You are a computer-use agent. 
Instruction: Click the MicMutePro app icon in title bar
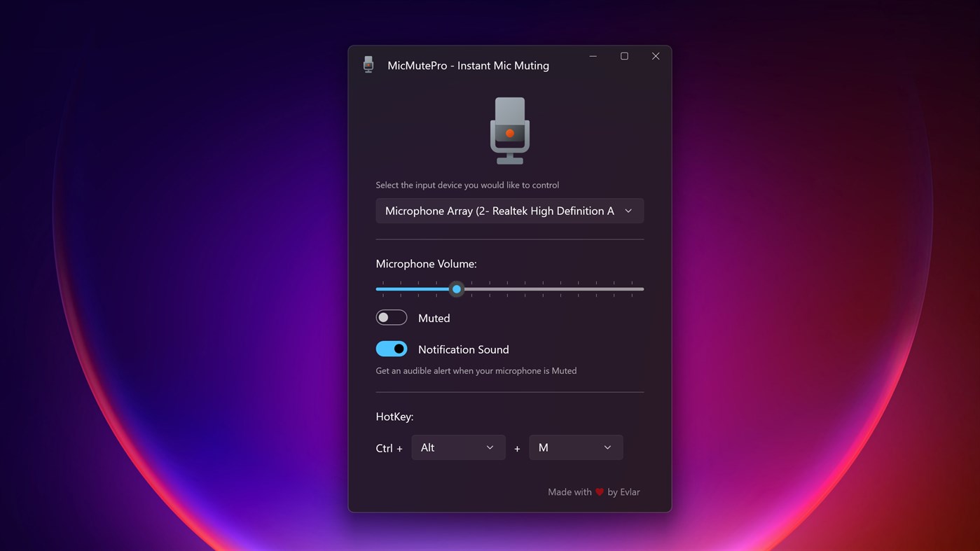[368, 63]
